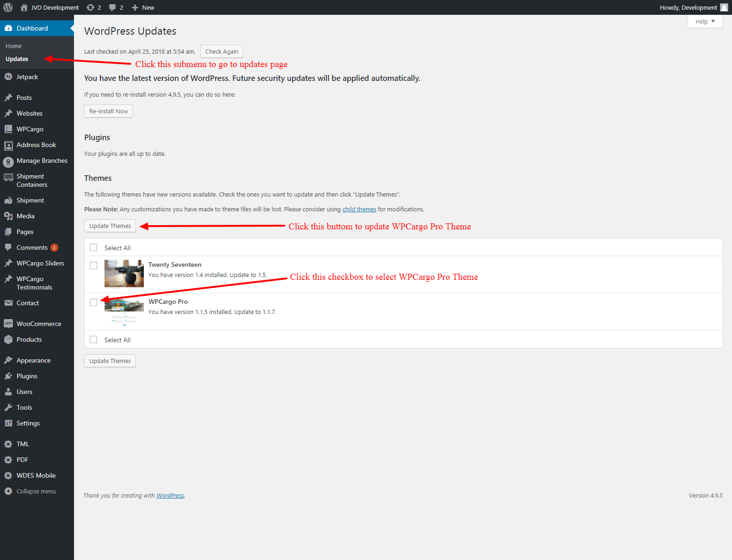
Task: Click the Plugins section heading
Action: (97, 137)
